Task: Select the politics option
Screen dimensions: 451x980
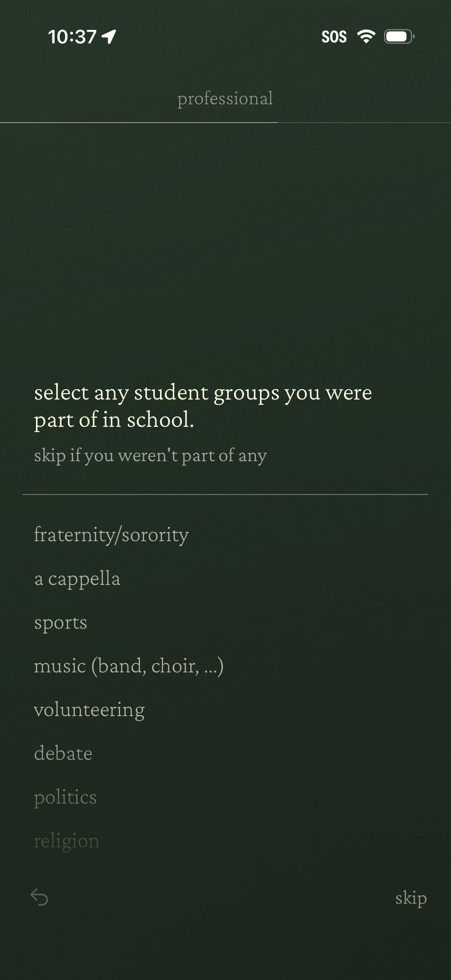Action: pyautogui.click(x=65, y=797)
